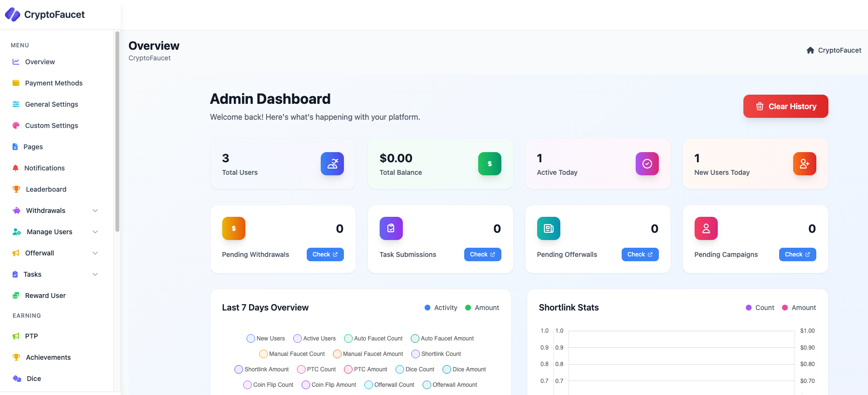868x395 pixels.
Task: Click the CryptoFaucet breadcrumb link
Action: (840, 50)
